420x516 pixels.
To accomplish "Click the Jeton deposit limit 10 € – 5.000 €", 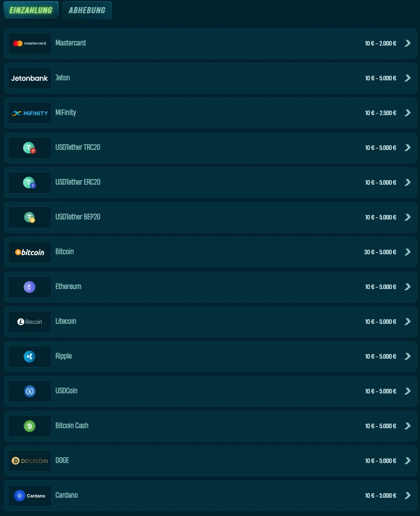I will pos(381,78).
